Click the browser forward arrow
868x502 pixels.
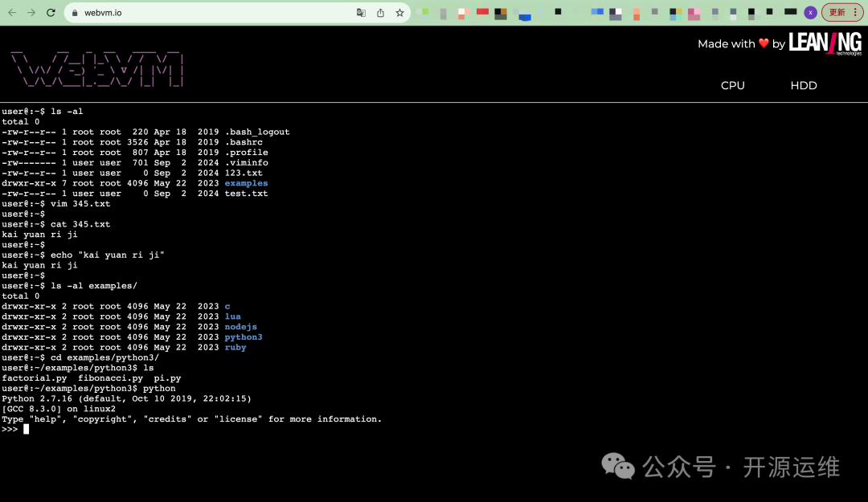[31, 13]
